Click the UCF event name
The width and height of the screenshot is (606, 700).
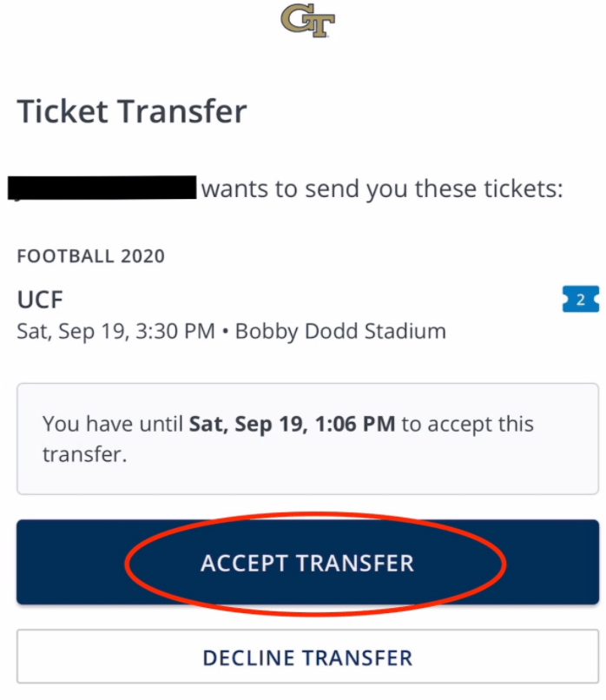tap(40, 300)
